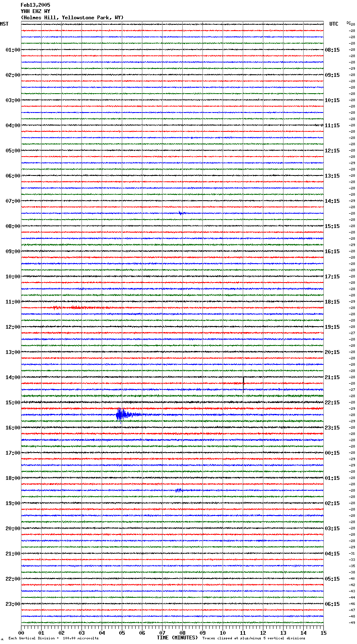Click the -35 DC offset value
Image resolution: width=357 pixels, height=644 pixels.
pos(352,566)
